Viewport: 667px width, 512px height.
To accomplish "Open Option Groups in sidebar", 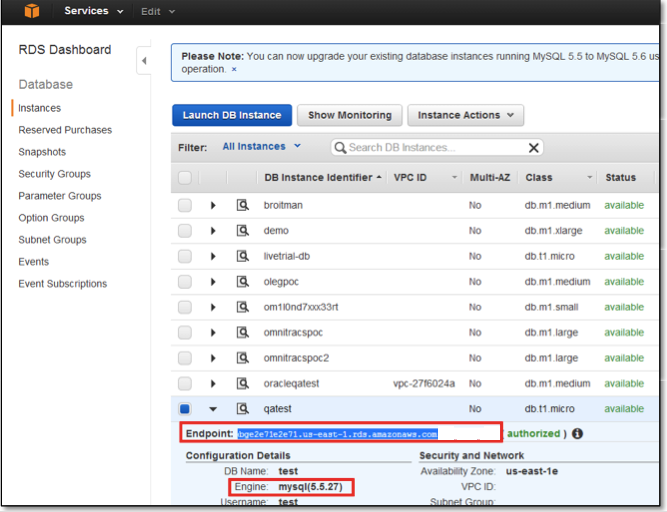I will (x=51, y=218).
